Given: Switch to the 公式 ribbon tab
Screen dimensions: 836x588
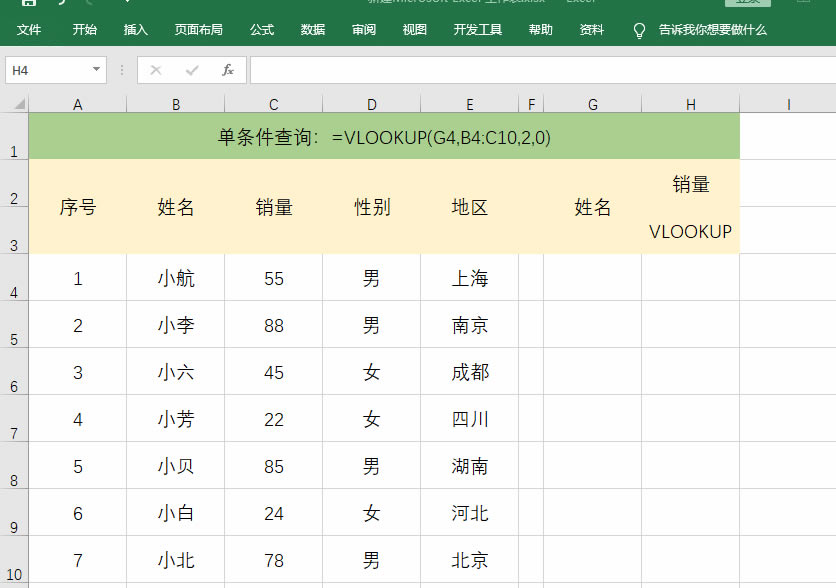Looking at the screenshot, I should click(261, 30).
